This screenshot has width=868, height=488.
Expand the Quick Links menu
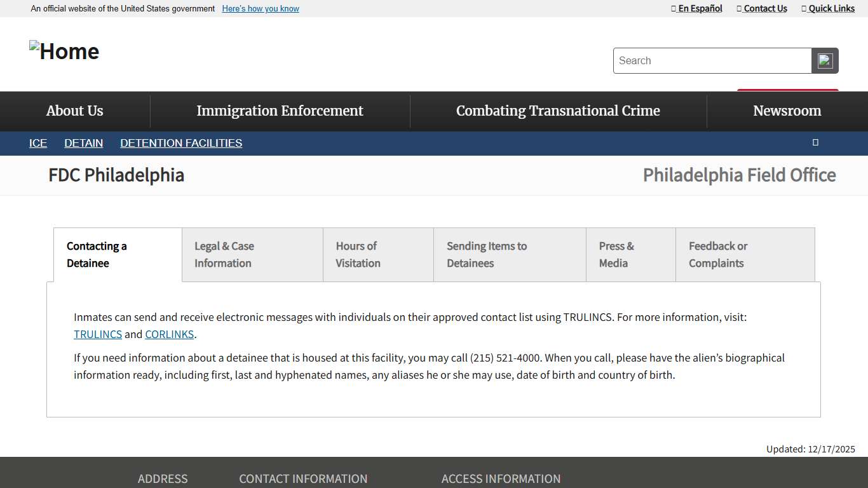pyautogui.click(x=828, y=8)
